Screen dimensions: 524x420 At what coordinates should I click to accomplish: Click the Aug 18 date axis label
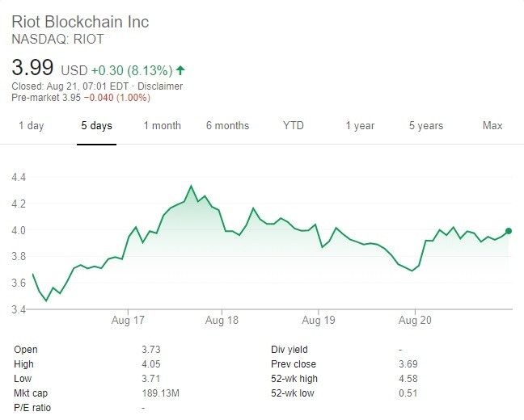[222, 321]
